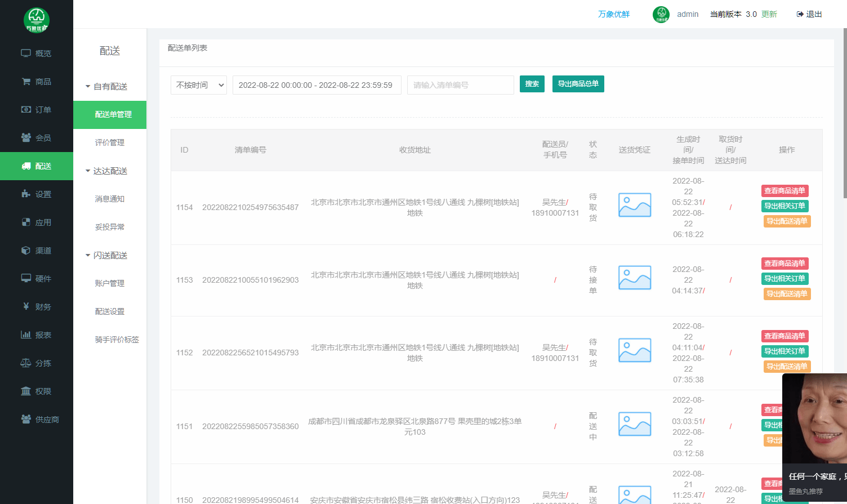The height and width of the screenshot is (504, 847).
Task: Click the puzzle icon for 设置
Action: (x=26, y=194)
